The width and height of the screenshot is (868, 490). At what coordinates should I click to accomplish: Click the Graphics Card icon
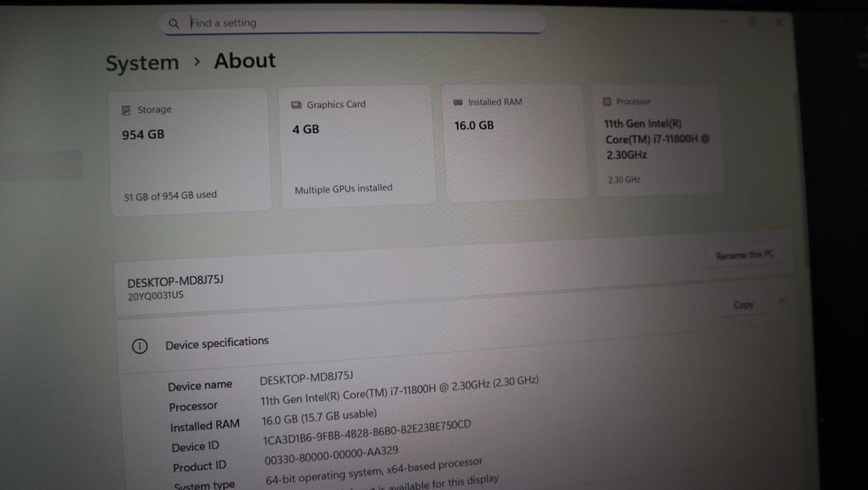(296, 105)
